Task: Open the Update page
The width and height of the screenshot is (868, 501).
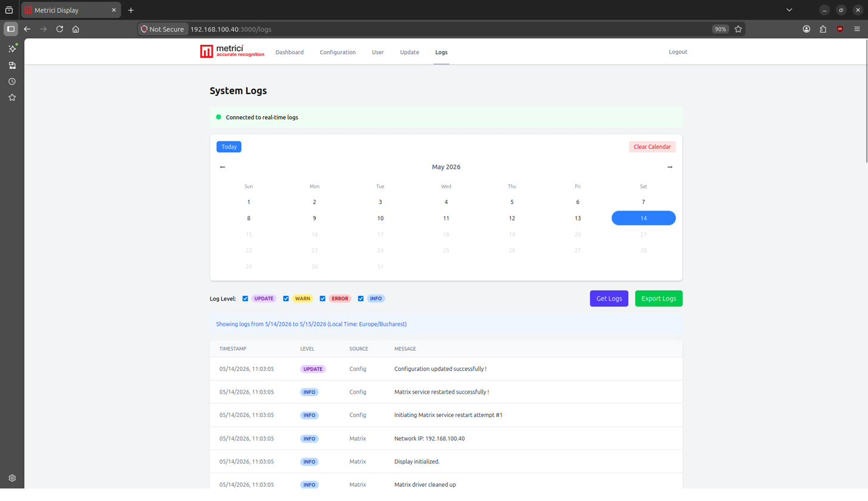Action: [x=410, y=52]
